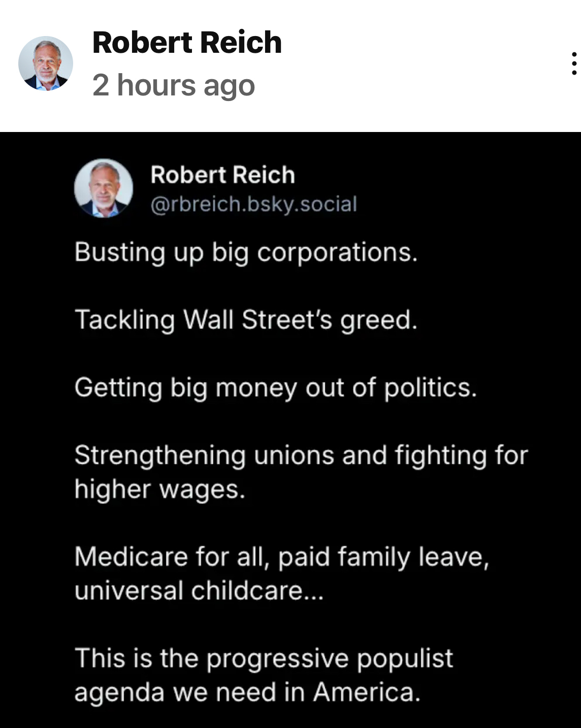This screenshot has width=581, height=728.
Task: Click the @rbreich.bsky.social handle
Action: point(254,204)
